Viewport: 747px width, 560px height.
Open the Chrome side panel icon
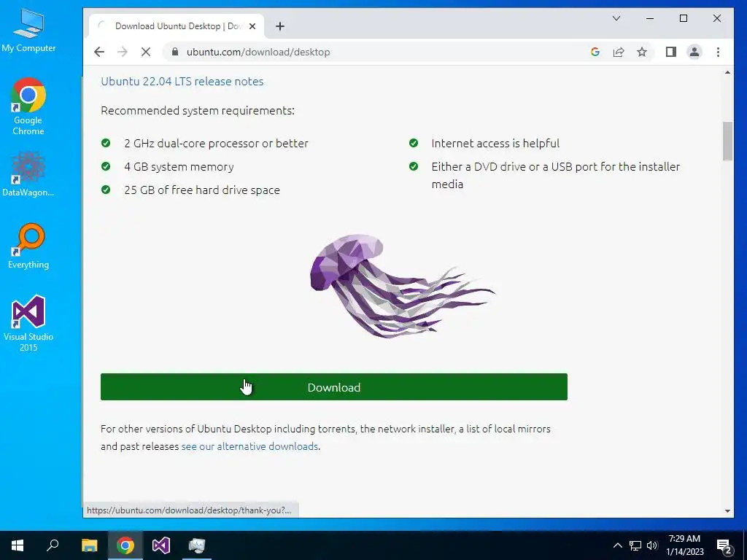click(x=671, y=52)
